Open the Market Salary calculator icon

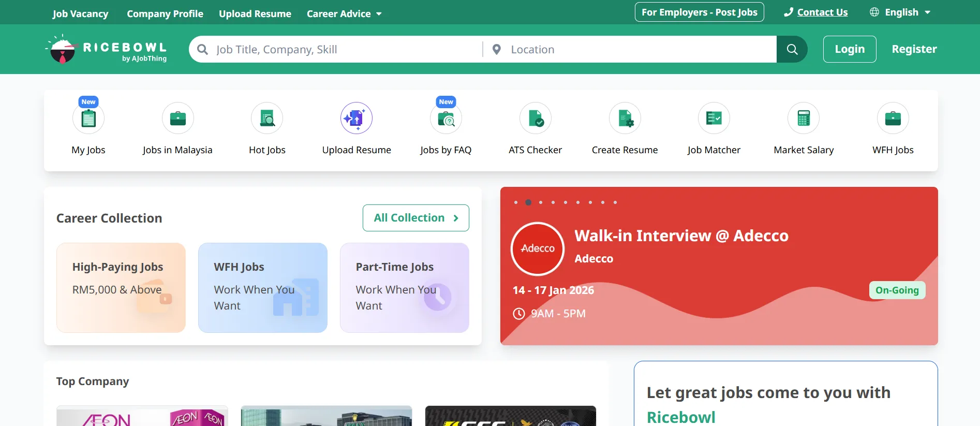[803, 119]
